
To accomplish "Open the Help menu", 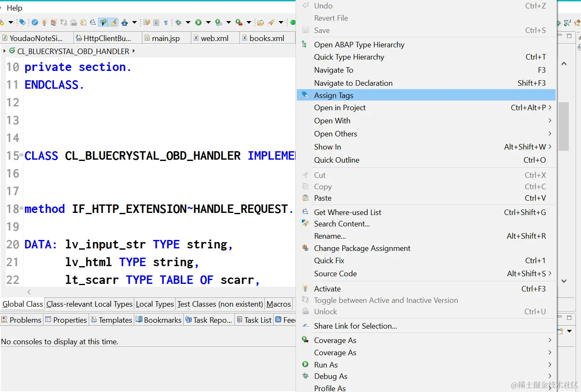I will pos(14,8).
